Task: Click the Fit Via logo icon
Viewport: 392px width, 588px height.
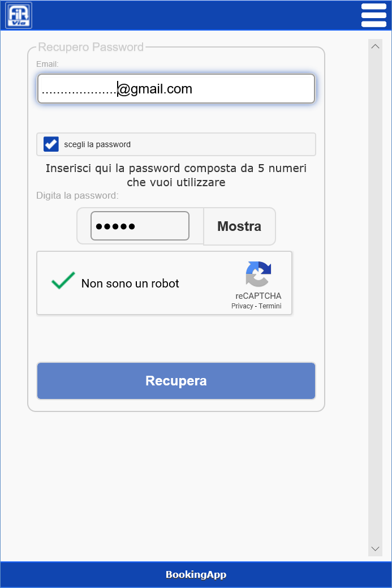Action: (19, 15)
